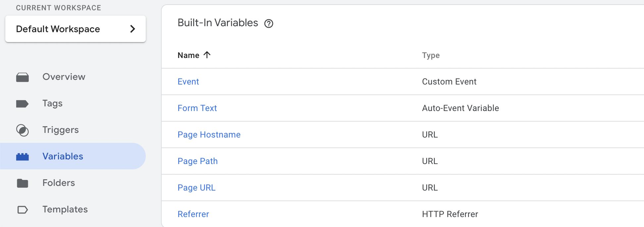644x227 pixels.
Task: Select the Page Hostname variable
Action: click(x=209, y=135)
